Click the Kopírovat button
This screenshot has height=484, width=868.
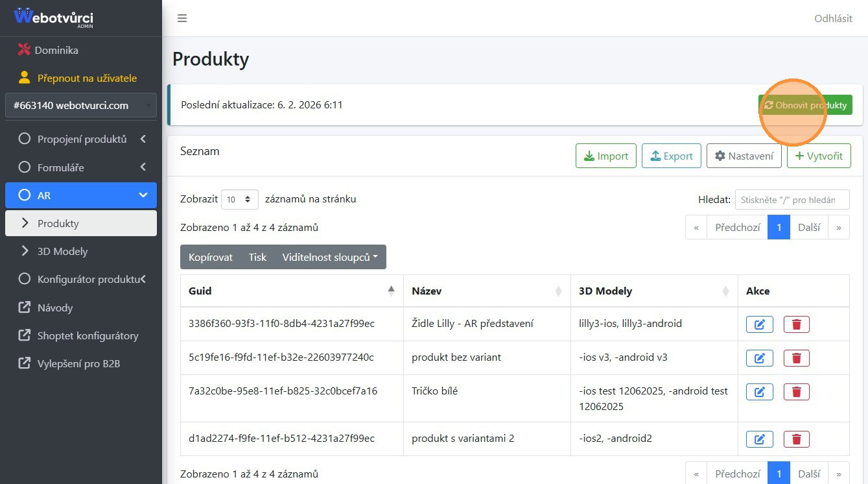[x=211, y=257]
